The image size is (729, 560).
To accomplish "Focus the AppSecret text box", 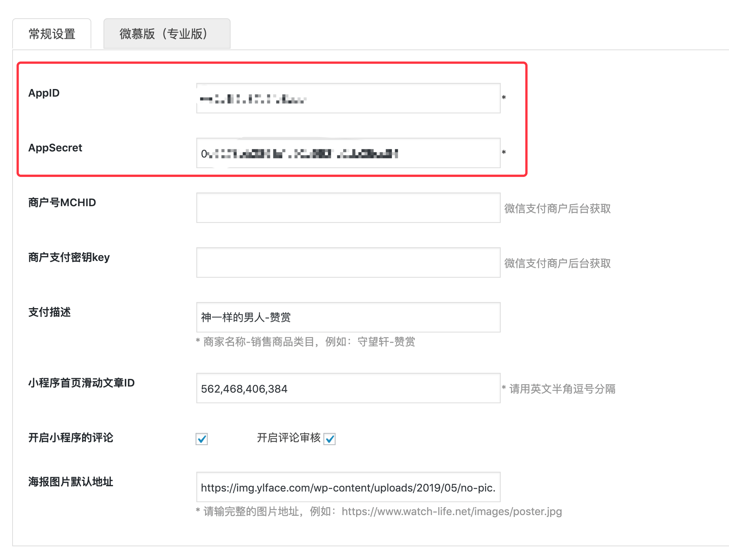I will pyautogui.click(x=348, y=153).
